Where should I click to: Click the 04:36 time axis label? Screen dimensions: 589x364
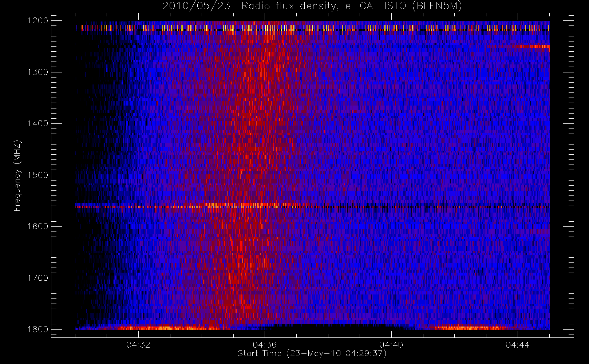coord(265,345)
